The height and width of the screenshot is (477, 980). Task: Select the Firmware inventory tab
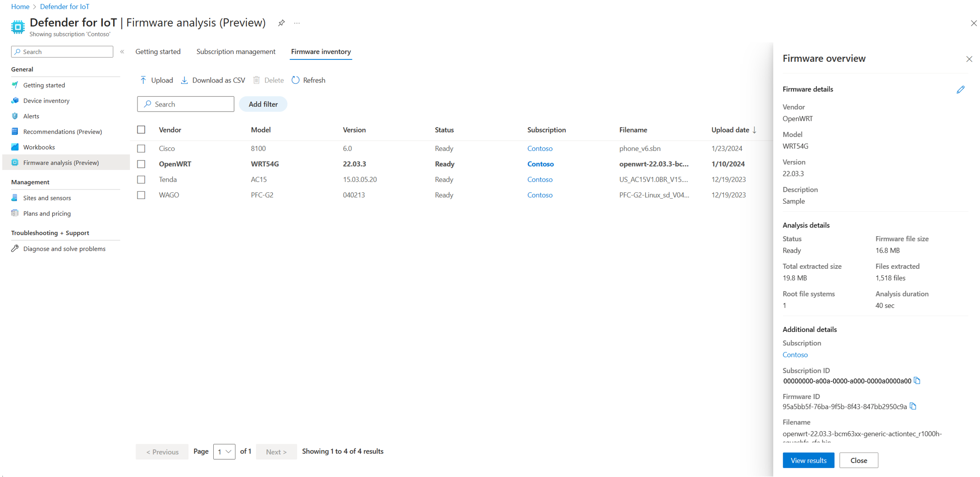[321, 52]
